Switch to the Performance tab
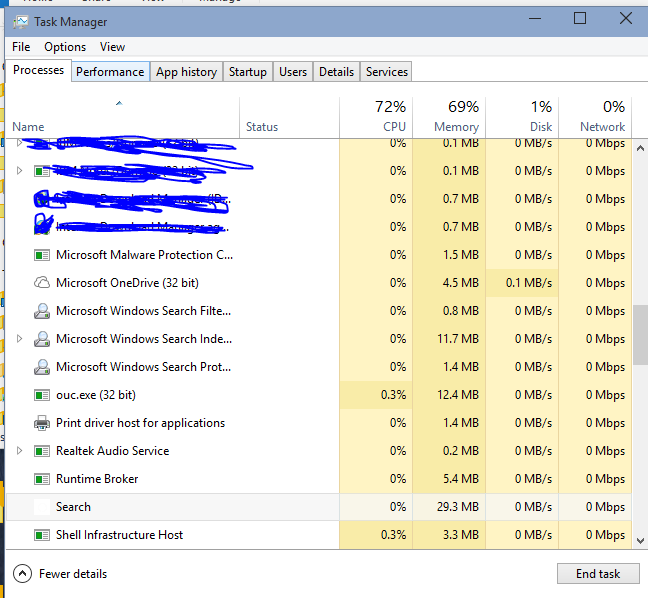Image resolution: width=648 pixels, height=598 pixels. tap(110, 72)
